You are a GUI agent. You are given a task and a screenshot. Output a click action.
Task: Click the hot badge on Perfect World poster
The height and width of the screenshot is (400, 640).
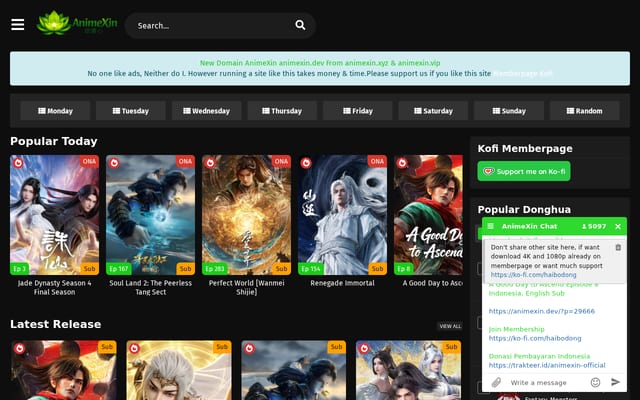click(210, 163)
